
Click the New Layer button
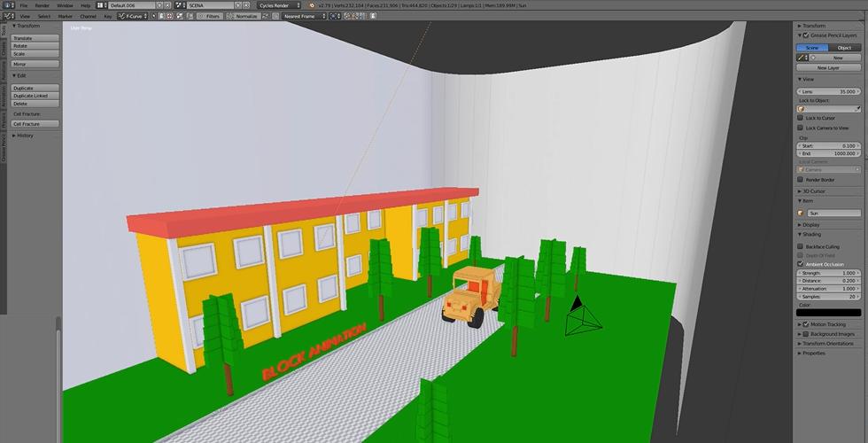tap(828, 67)
